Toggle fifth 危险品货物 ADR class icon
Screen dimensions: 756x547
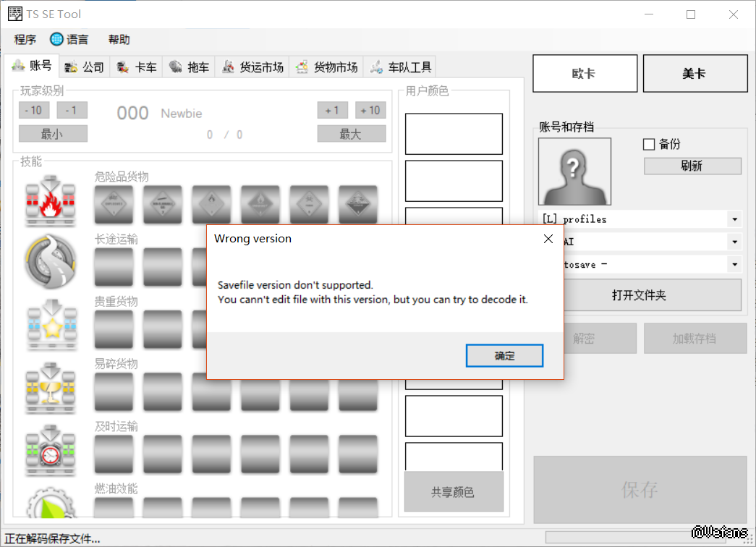click(x=309, y=205)
